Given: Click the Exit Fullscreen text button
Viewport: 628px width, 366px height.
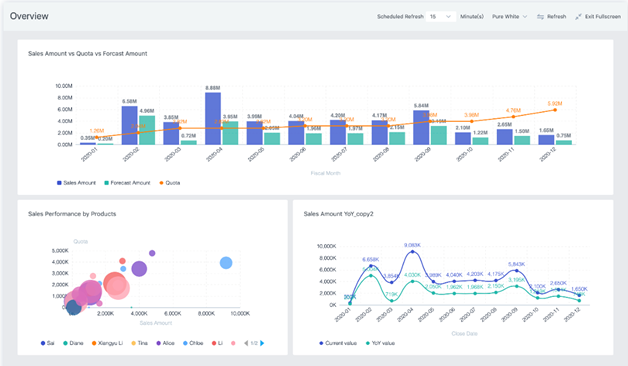Looking at the screenshot, I should (603, 16).
